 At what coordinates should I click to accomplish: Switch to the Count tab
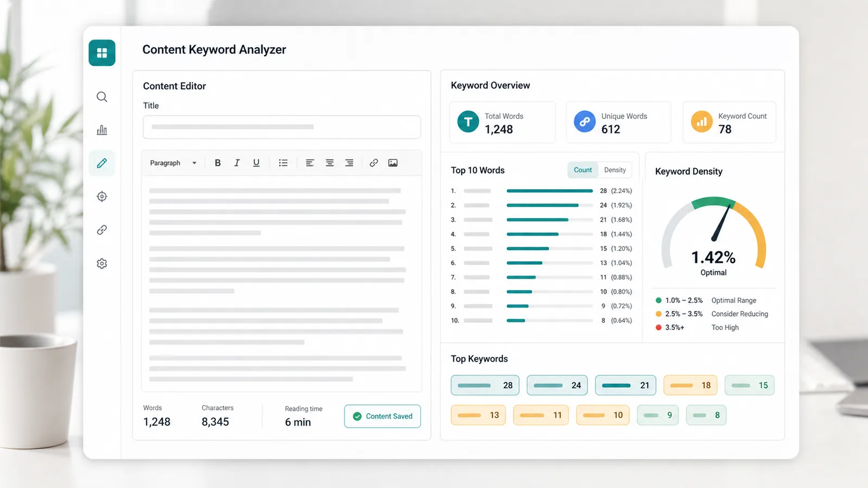(x=583, y=170)
